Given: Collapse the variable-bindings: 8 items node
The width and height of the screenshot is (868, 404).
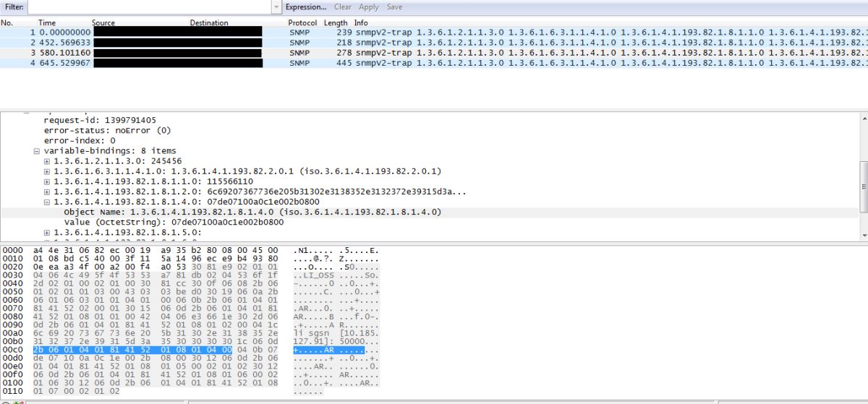Looking at the screenshot, I should 37,151.
